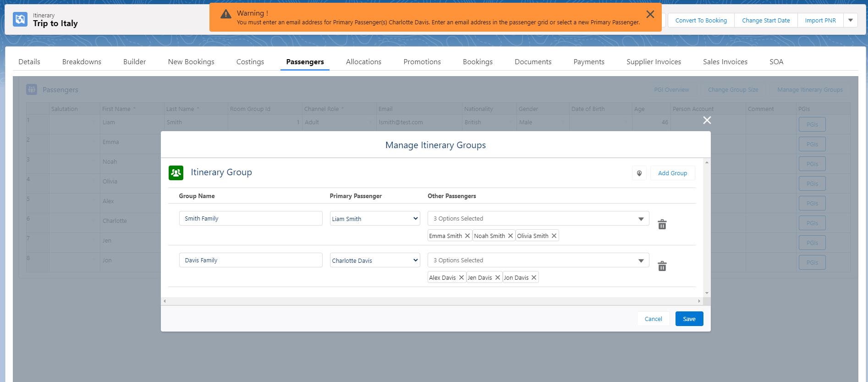868x382 pixels.
Task: Switch to the Details tab
Action: click(29, 61)
